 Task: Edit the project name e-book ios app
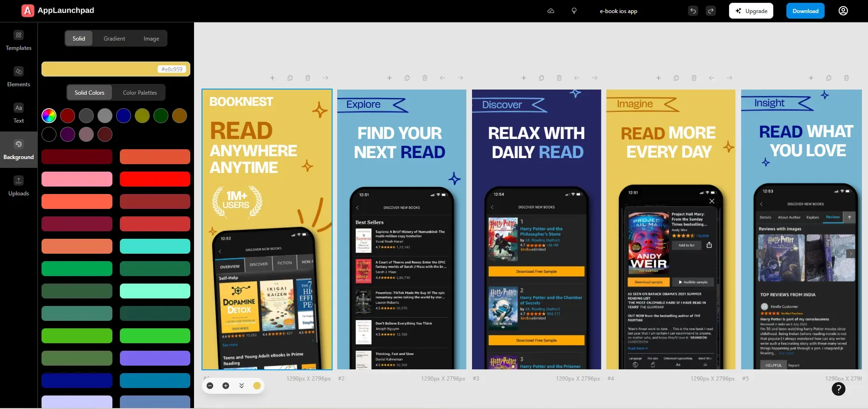tap(618, 11)
